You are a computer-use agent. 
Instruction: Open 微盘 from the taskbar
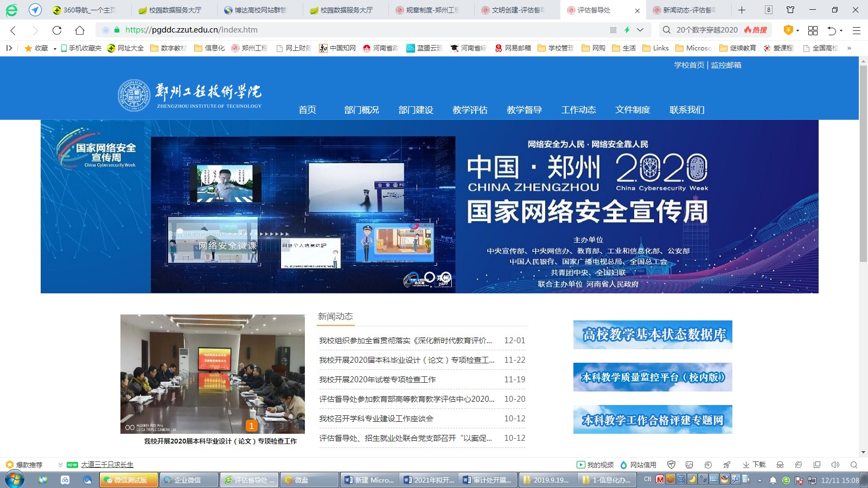pyautogui.click(x=309, y=480)
